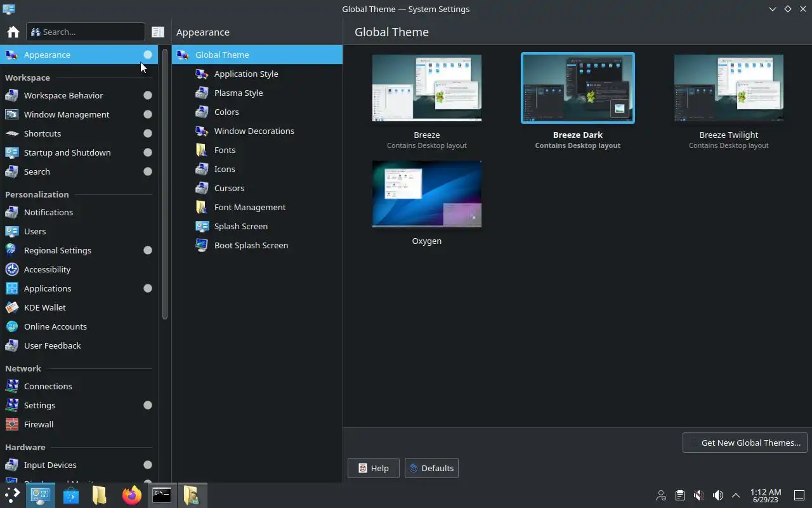Open Accessibility settings
Viewport: 812px width, 508px height.
click(79, 269)
